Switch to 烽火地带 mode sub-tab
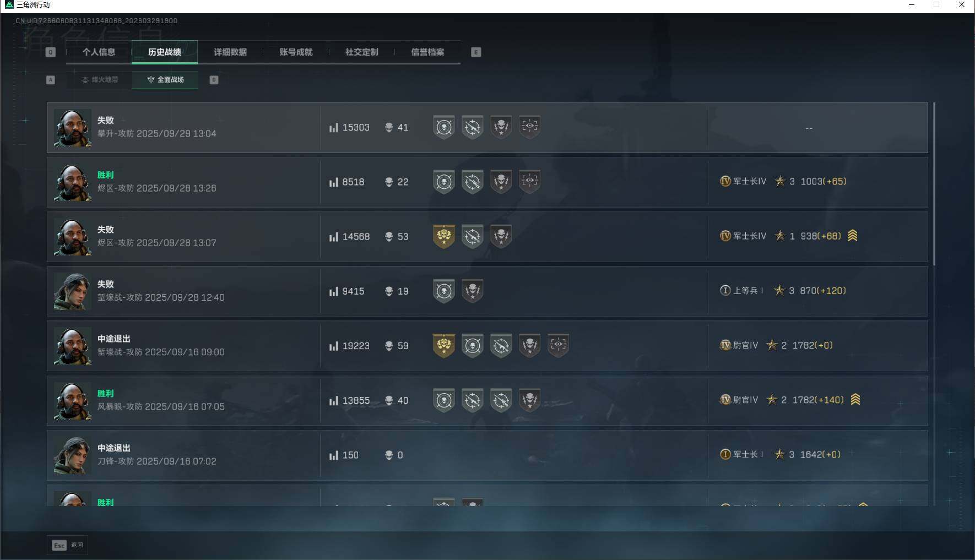 point(100,80)
